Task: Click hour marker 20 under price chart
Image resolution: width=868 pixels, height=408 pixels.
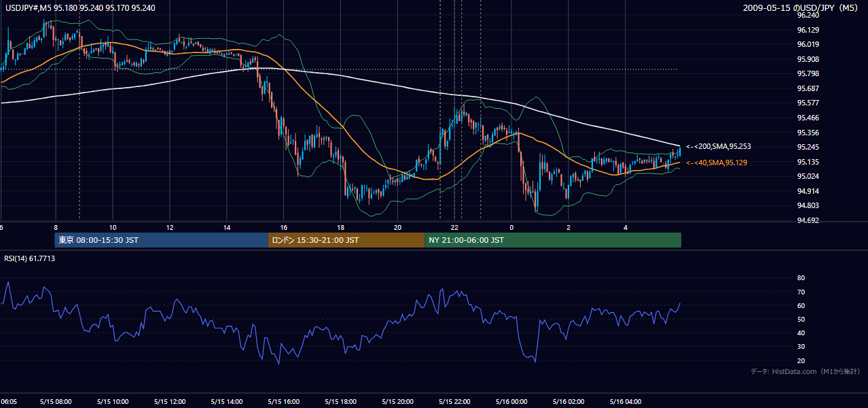Action: 398,227
